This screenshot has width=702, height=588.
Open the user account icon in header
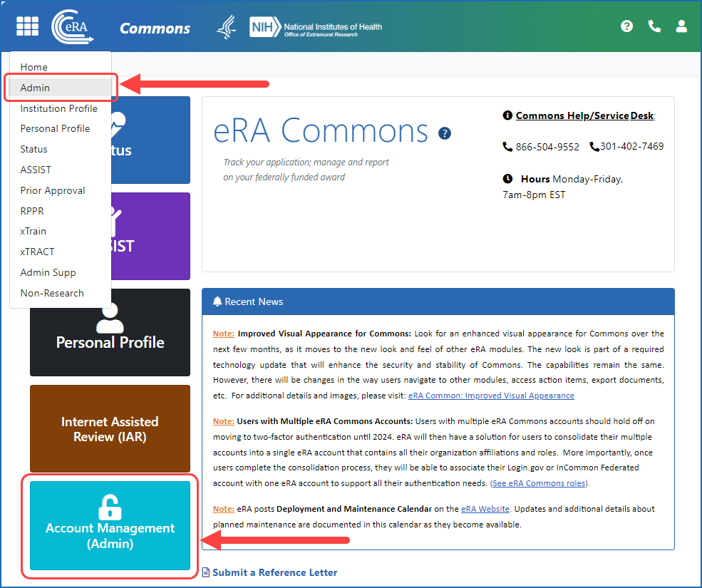(681, 26)
